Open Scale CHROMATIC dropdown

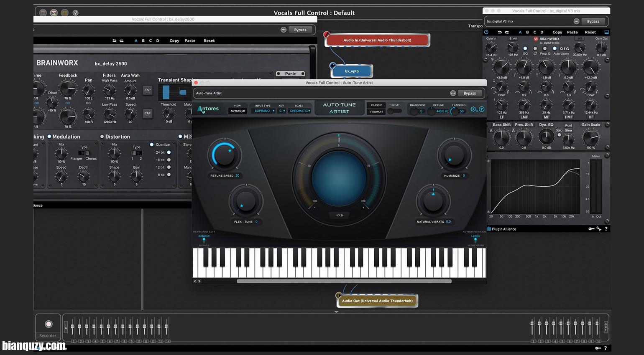(x=300, y=111)
